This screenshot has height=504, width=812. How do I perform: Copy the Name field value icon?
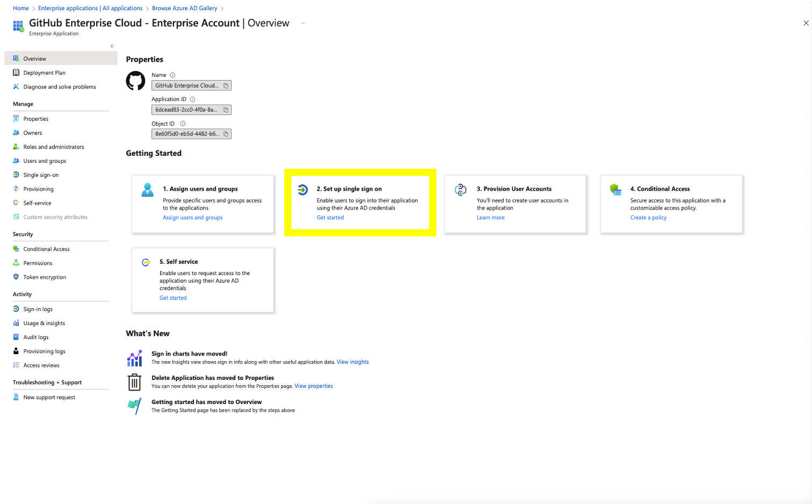pos(226,85)
